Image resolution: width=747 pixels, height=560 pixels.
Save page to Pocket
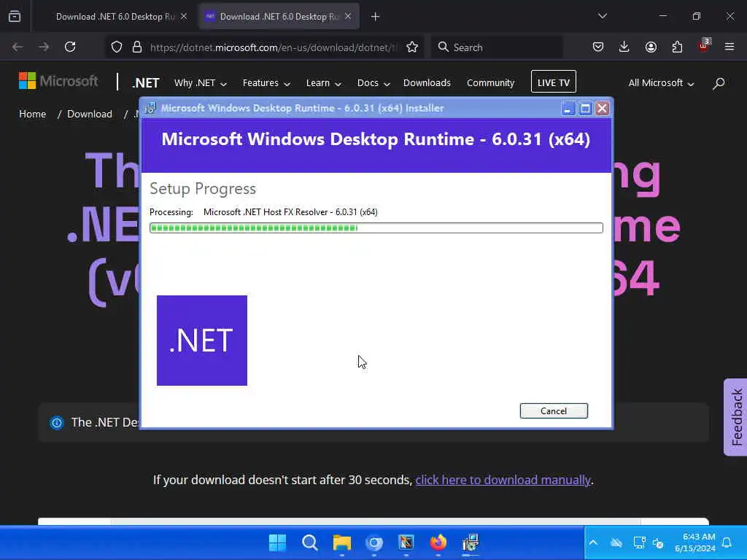tap(598, 47)
